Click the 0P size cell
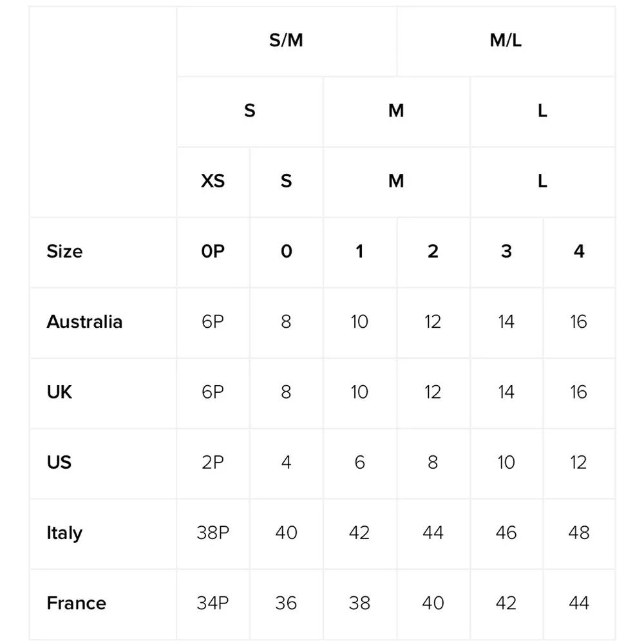The image size is (644, 644). click(213, 251)
